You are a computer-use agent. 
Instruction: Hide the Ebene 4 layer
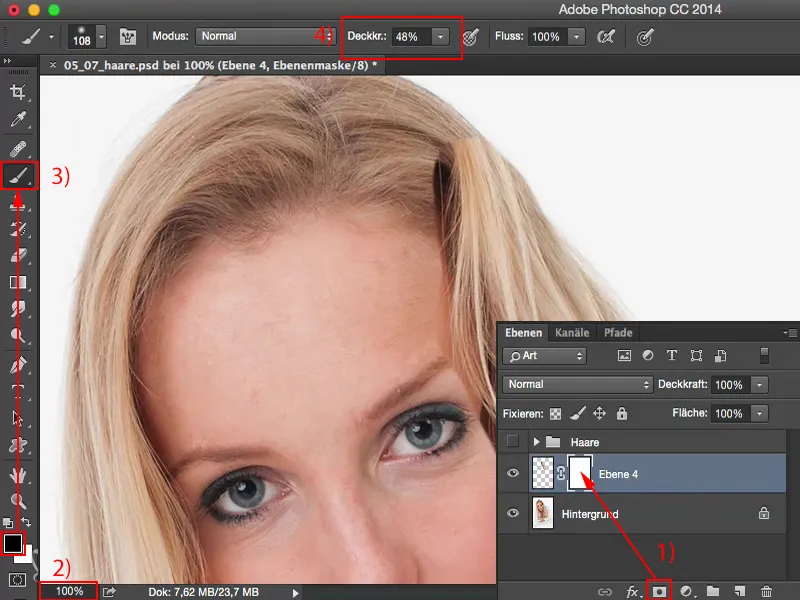[x=513, y=473]
